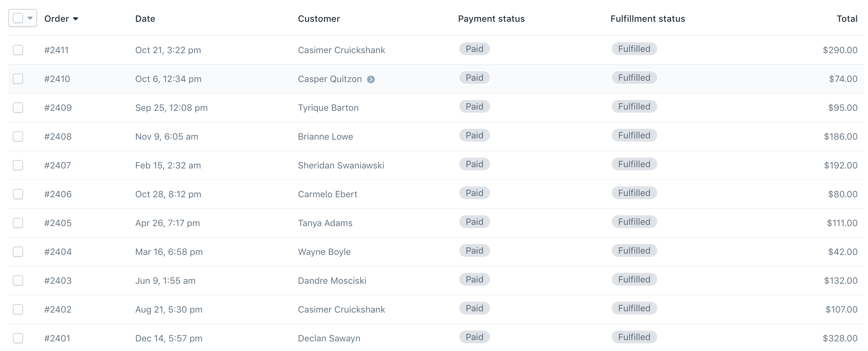Select the checkbox for order #2411
The height and width of the screenshot is (351, 868).
click(18, 50)
